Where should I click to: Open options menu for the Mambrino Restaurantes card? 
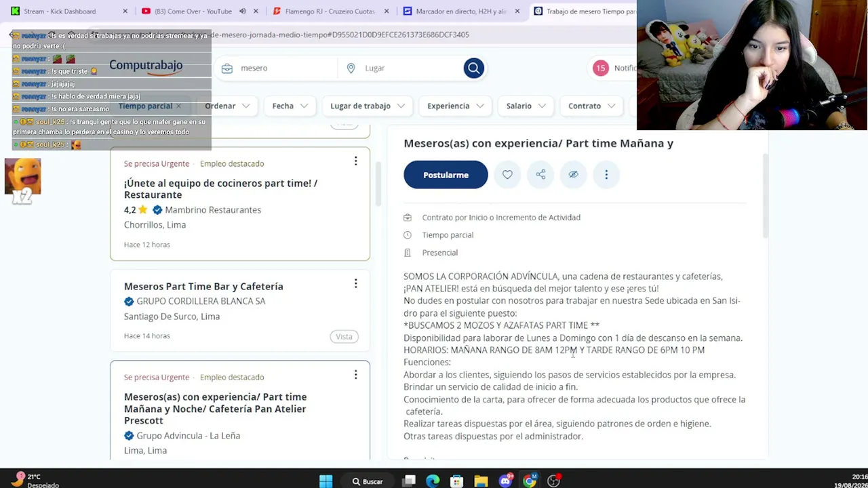click(355, 161)
